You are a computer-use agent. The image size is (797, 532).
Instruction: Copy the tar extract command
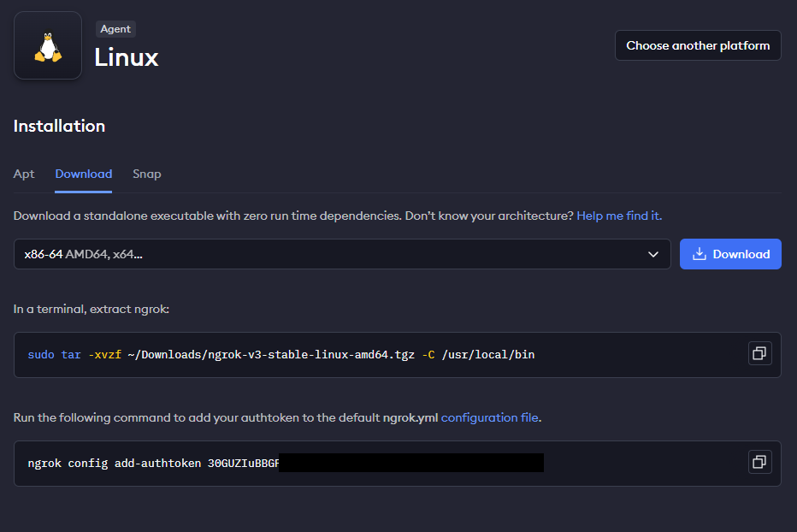tap(759, 353)
